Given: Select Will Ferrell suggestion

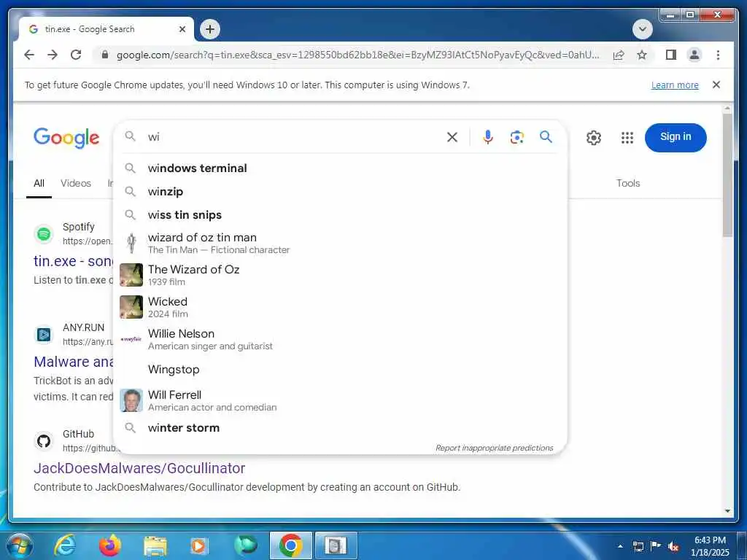Looking at the screenshot, I should (x=340, y=400).
